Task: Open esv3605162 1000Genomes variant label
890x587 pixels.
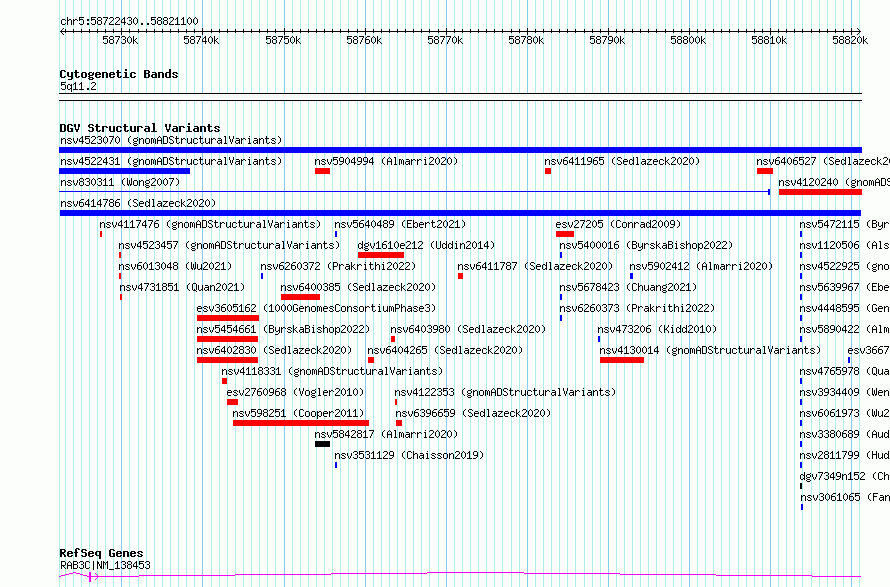Action: [316, 308]
